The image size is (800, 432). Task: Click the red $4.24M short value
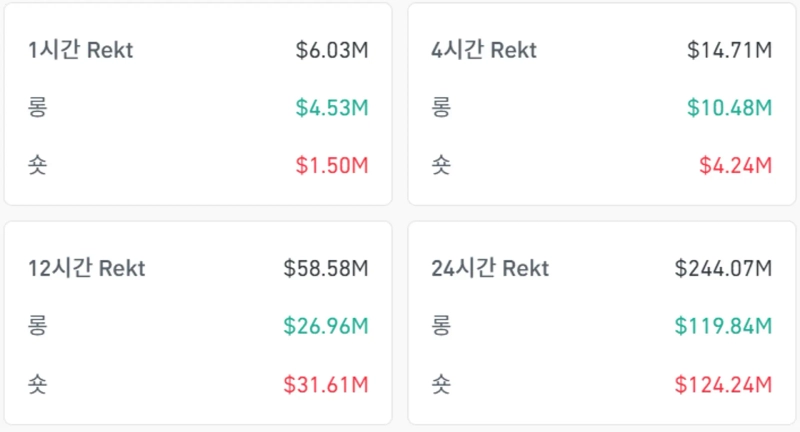click(735, 165)
